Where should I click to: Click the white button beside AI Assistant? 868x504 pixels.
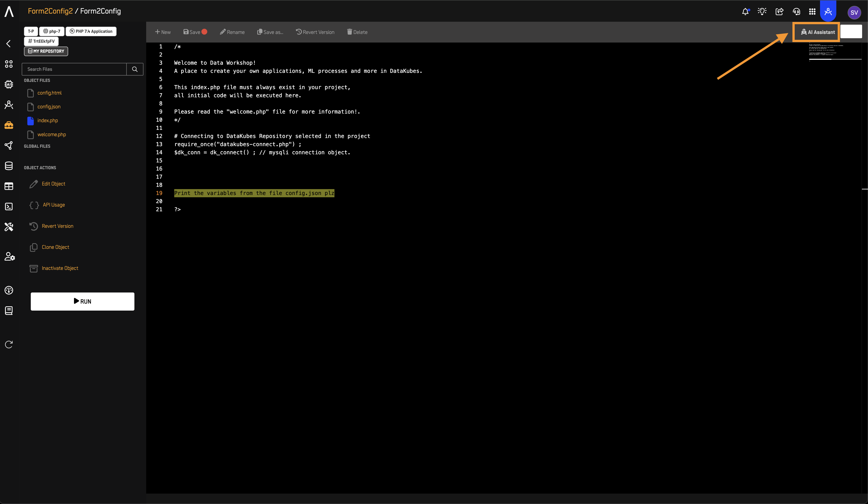851,31
